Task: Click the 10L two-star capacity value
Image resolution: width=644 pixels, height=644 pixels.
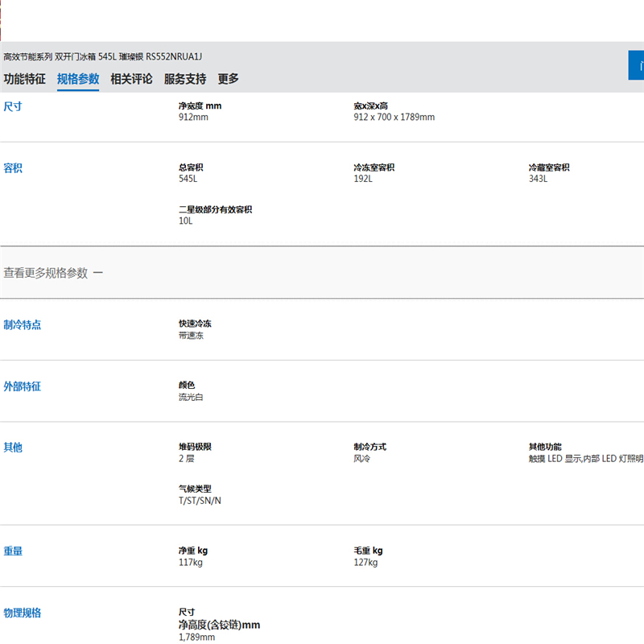Action: (x=186, y=221)
